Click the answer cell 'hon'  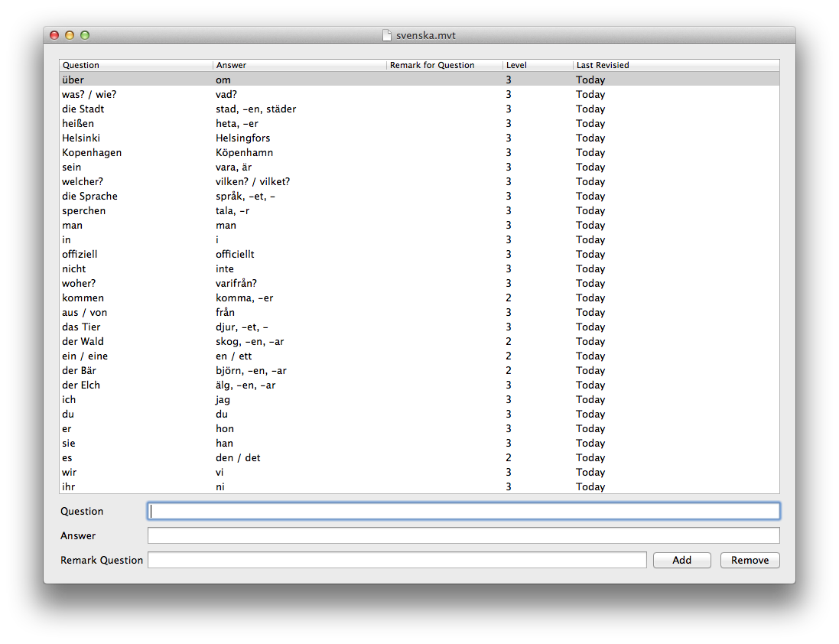point(225,428)
